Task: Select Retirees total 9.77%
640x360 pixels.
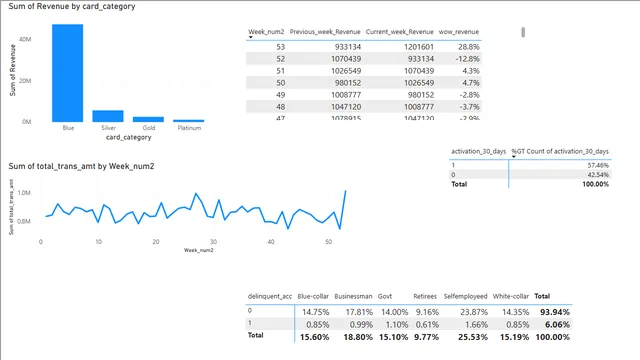Action: click(427, 338)
